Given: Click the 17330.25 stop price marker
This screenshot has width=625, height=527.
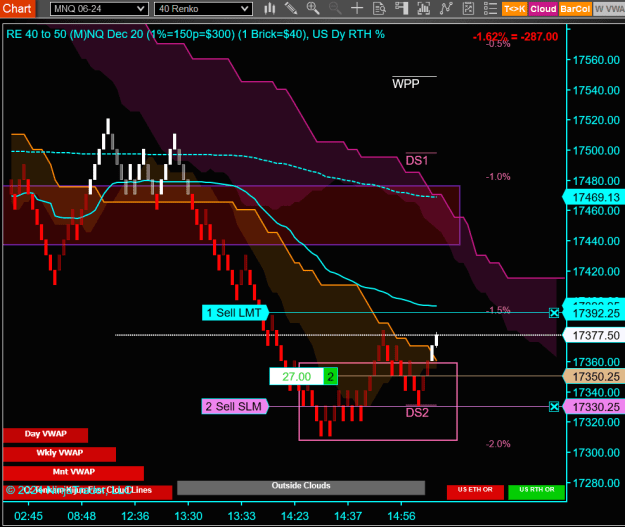Looking at the screenshot, I should pyautogui.click(x=595, y=407).
